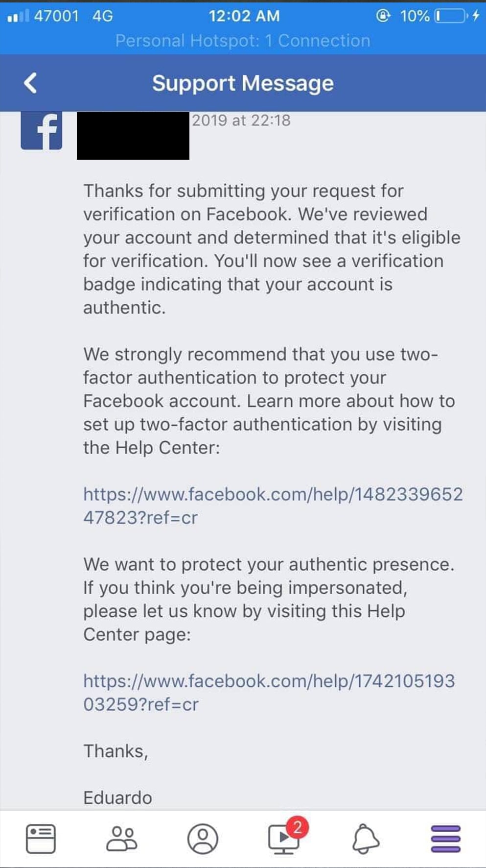Open the Profile tab icon
Screen dimensions: 486x868
tap(203, 838)
